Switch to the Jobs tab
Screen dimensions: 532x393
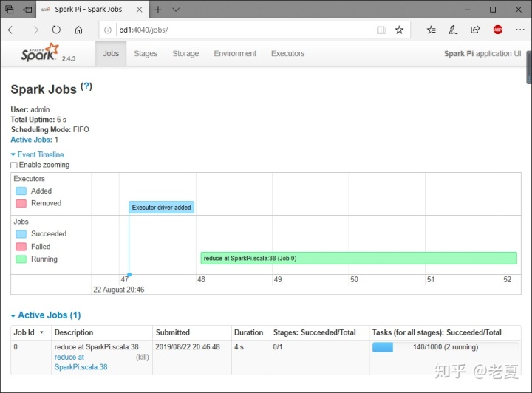(111, 54)
